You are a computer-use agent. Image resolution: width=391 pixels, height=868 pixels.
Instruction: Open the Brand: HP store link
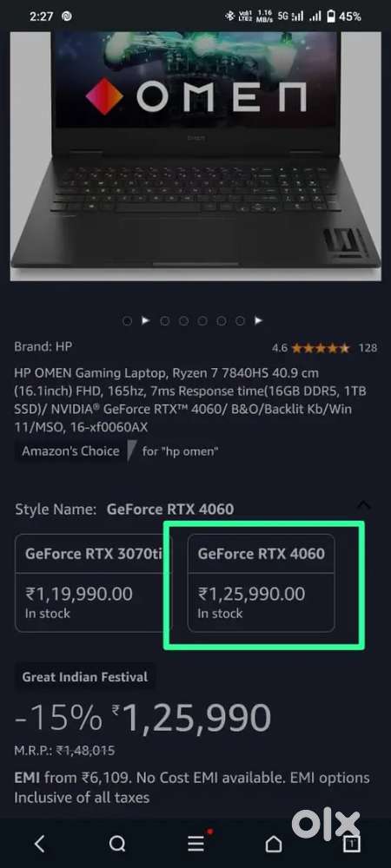43,347
